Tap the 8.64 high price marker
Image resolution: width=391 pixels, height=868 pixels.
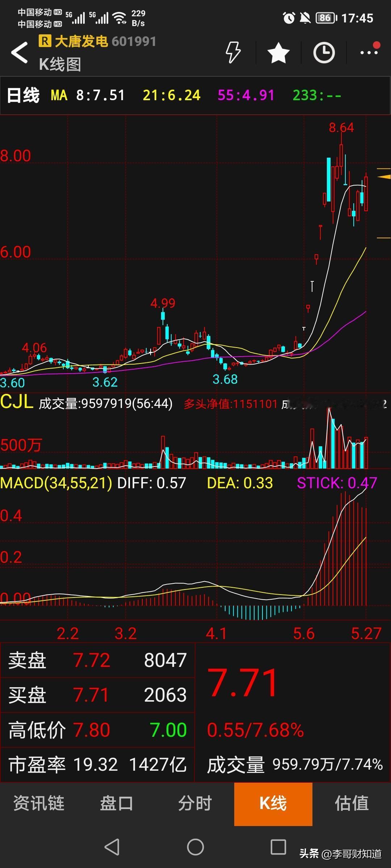341,128
